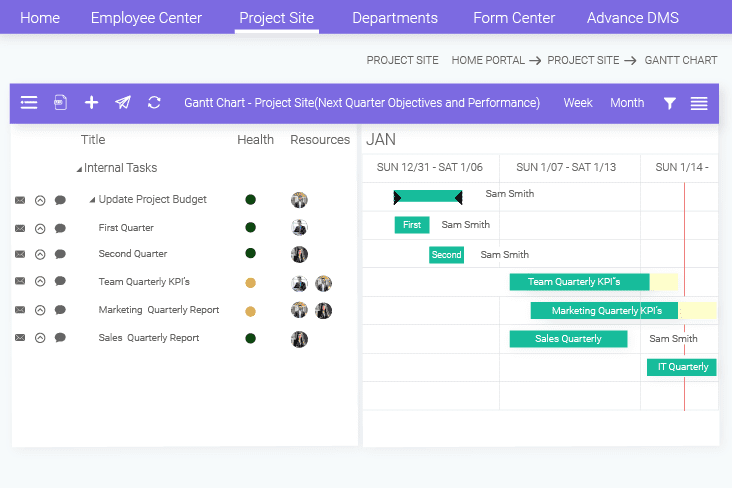Click green health dot for Update Project Budget

[x=251, y=200]
